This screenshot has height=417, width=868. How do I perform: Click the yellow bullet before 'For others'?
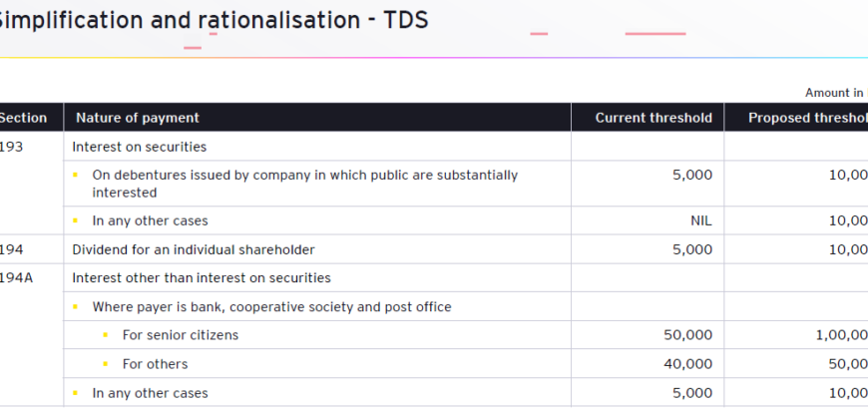105,364
